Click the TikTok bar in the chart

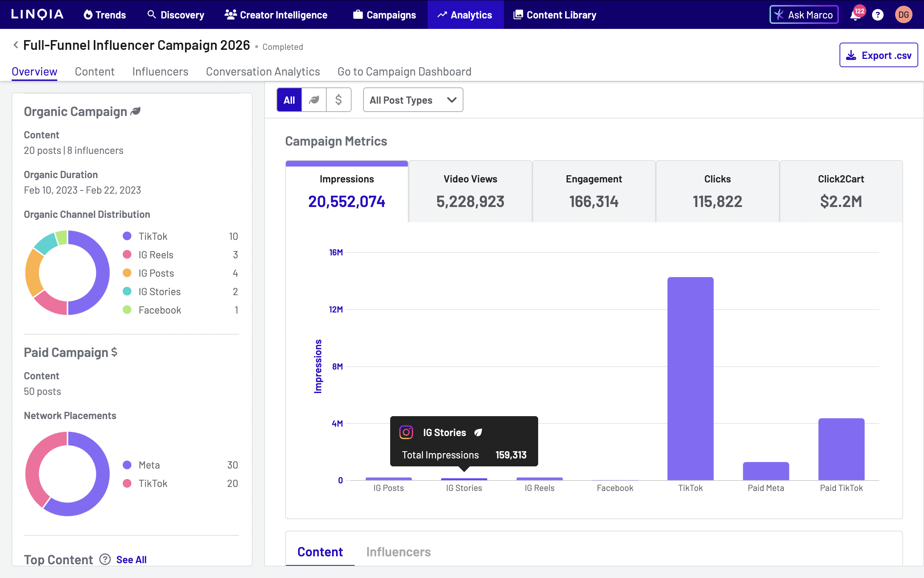pos(690,379)
